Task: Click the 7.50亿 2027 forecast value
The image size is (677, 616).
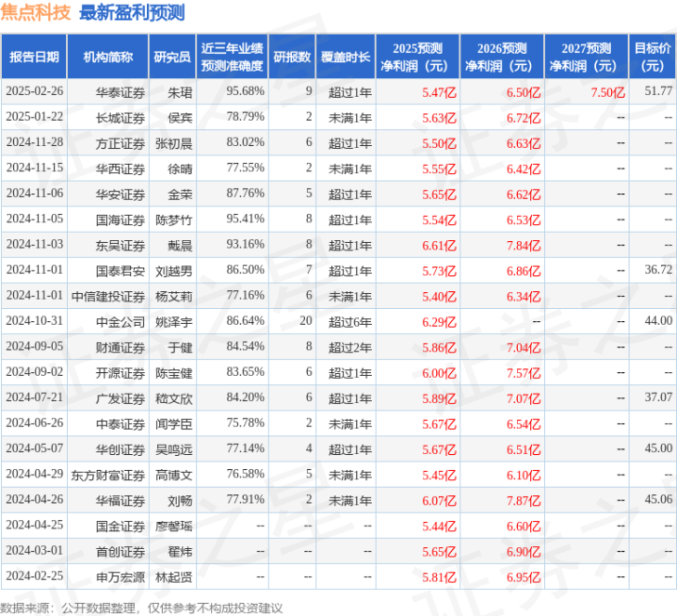Action: (x=607, y=92)
